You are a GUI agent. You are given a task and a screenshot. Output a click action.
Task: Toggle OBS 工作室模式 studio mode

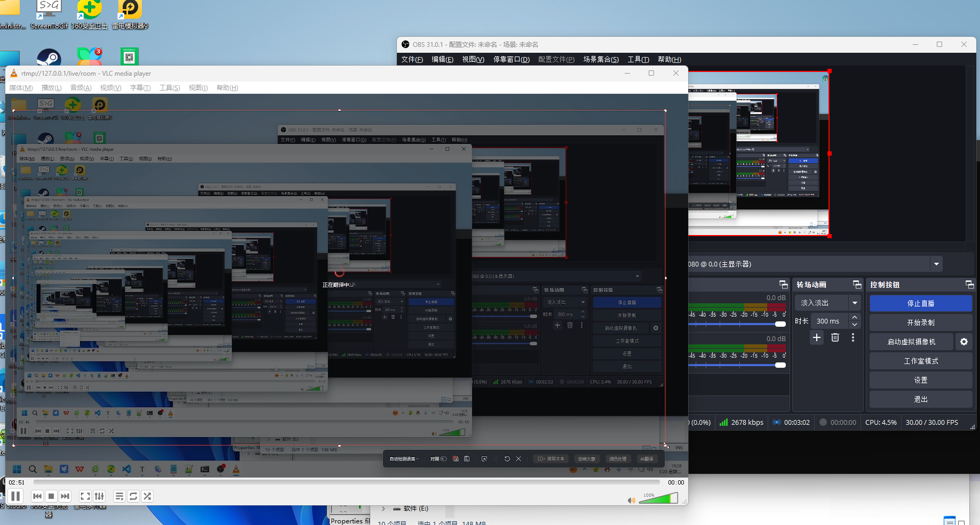(x=921, y=361)
